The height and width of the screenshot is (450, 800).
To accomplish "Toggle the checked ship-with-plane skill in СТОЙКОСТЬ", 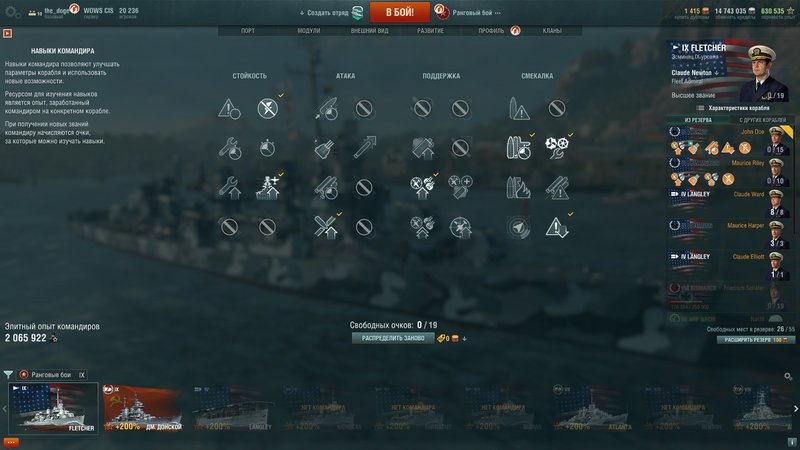I will 268,188.
